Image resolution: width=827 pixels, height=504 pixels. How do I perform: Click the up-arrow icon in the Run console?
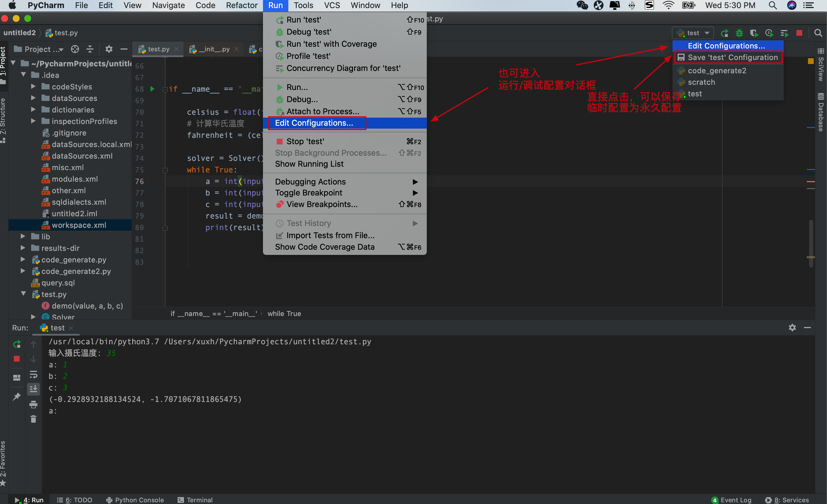point(33,344)
